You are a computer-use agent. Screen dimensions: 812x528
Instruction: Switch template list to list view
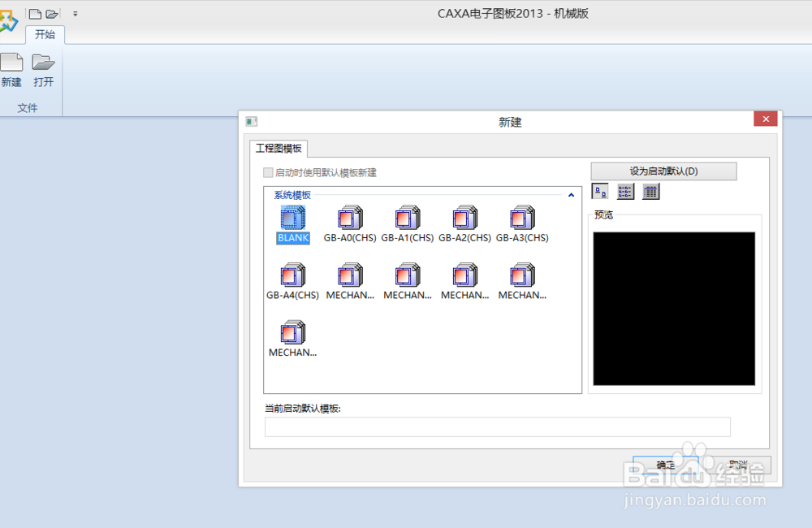pos(625,192)
